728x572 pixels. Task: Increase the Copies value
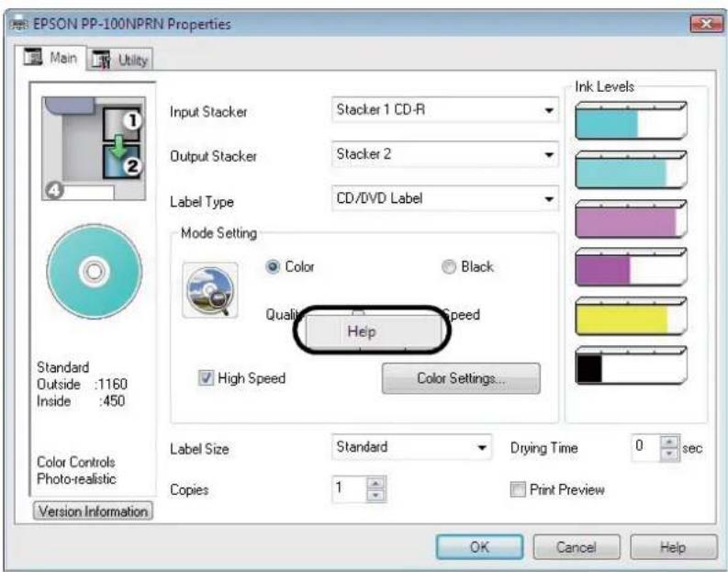(376, 483)
